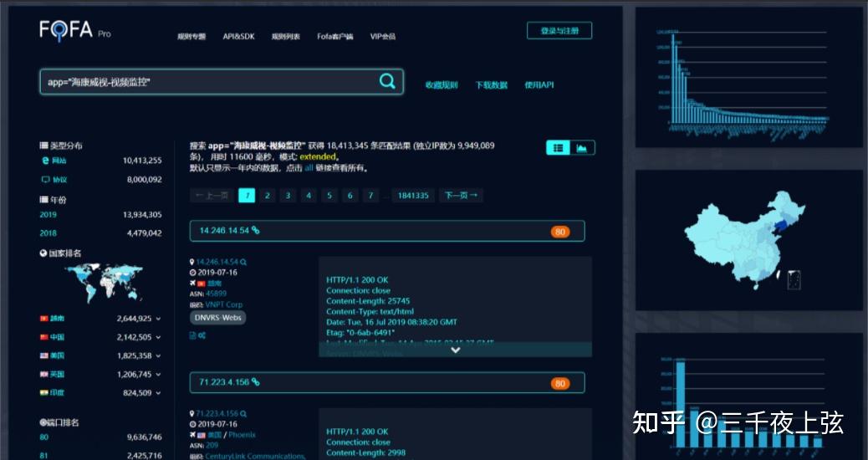Click small magnifier next to 14.246.14.54 detail
Image resolution: width=868 pixels, height=460 pixels.
click(x=243, y=262)
